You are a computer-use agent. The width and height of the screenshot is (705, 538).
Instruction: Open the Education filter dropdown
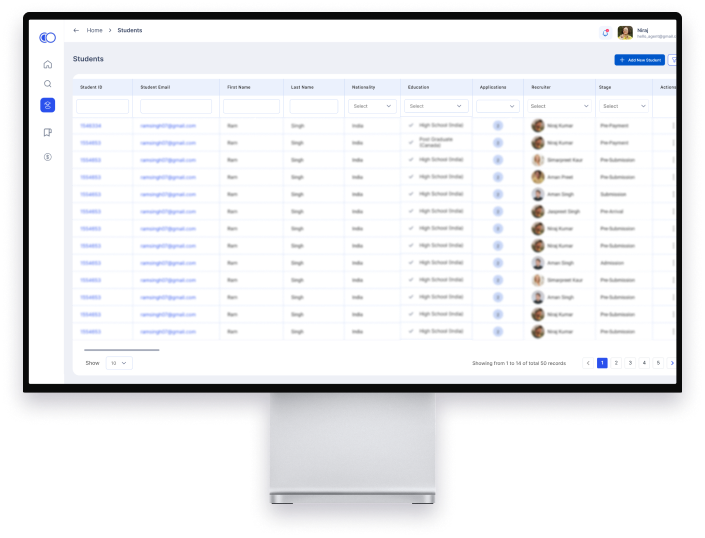click(437, 106)
